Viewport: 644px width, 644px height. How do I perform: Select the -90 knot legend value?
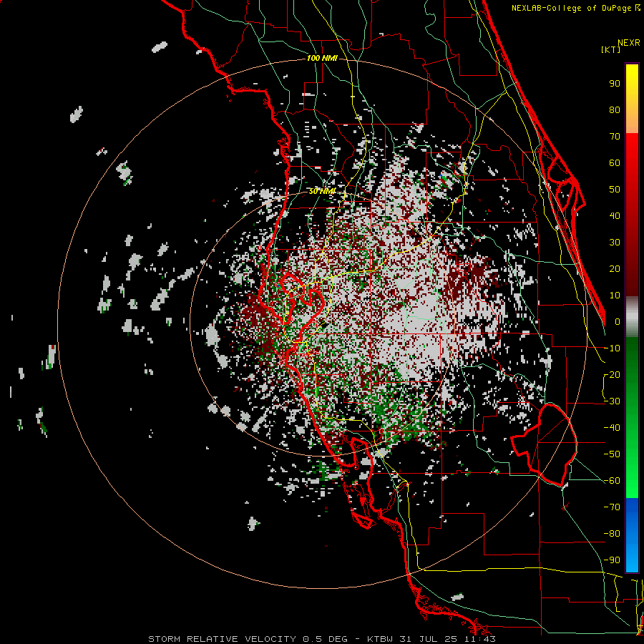point(612,560)
